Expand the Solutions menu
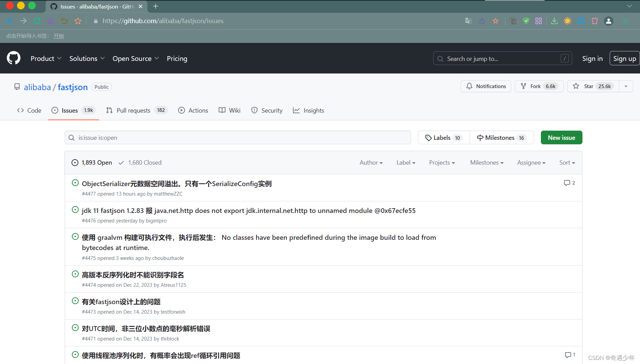 87,59
